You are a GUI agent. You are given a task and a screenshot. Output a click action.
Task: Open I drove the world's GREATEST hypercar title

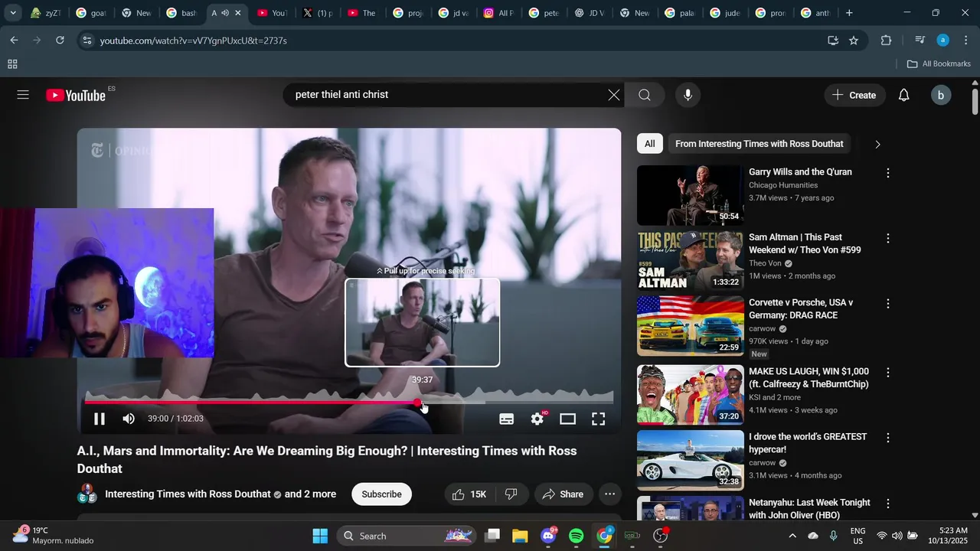coord(808,443)
